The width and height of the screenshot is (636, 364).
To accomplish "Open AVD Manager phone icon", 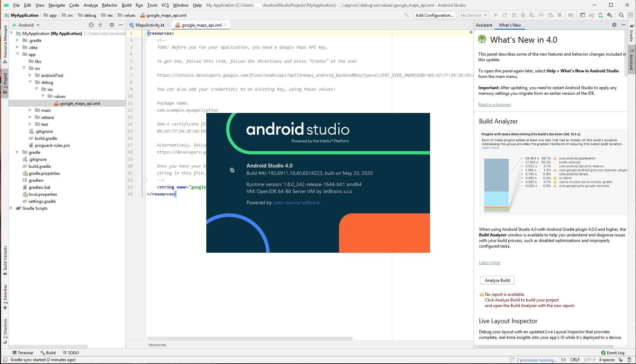I will click(x=601, y=15).
